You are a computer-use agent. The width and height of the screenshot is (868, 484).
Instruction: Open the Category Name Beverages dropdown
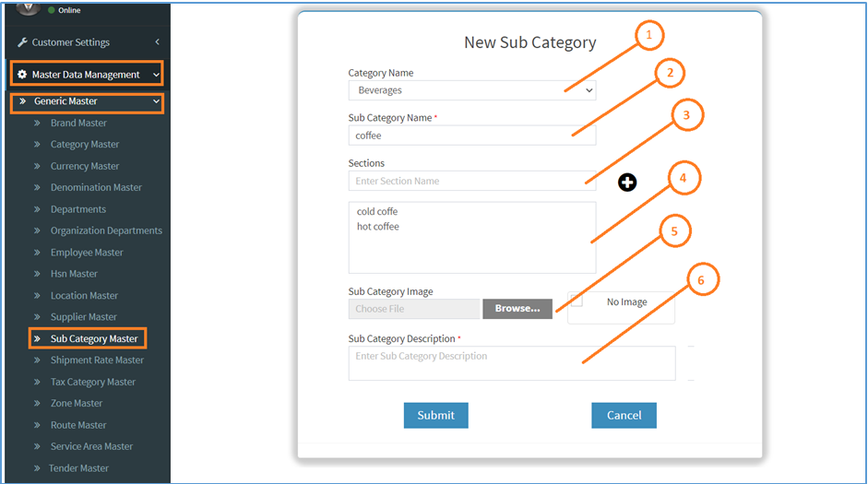472,90
